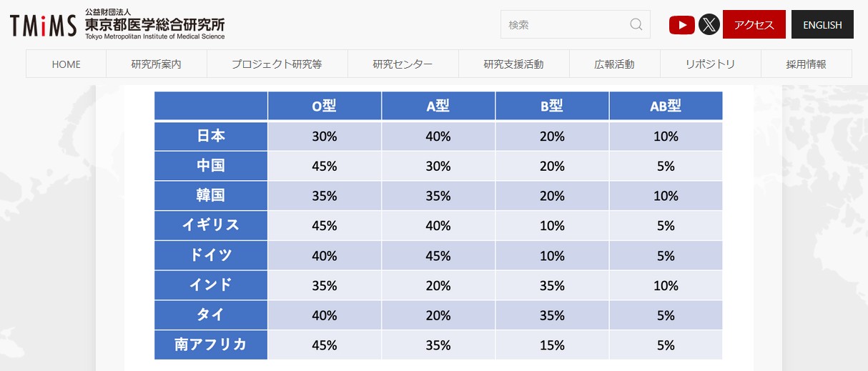The image size is (868, 371).
Task: Switch site language with ENGLISH button
Action: tap(822, 25)
